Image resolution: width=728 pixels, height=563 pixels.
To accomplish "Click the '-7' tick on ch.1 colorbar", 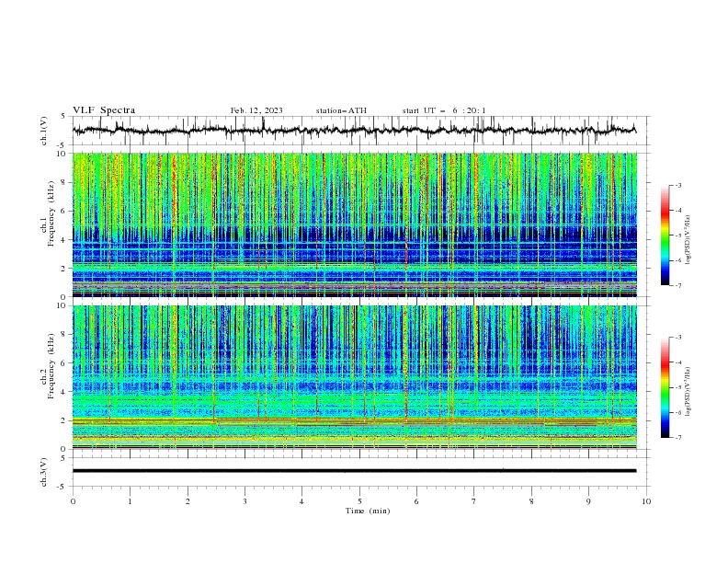I will tap(678, 285).
